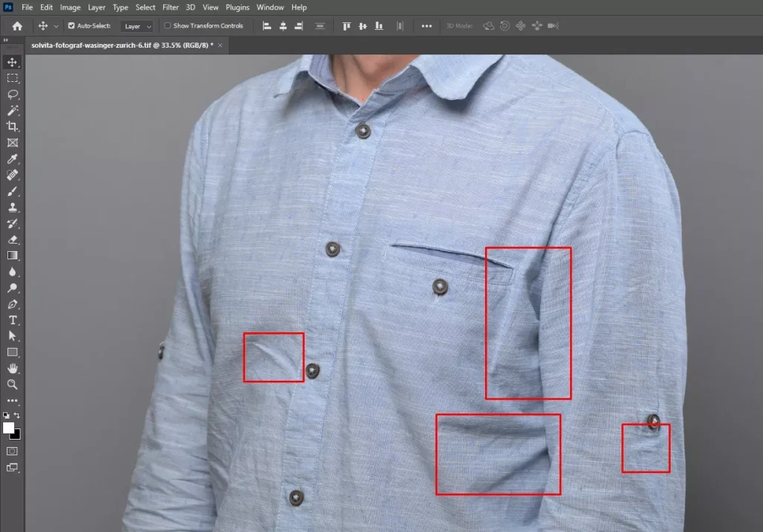The height and width of the screenshot is (532, 763).
Task: Switch to the Eraser tool
Action: pyautogui.click(x=13, y=240)
